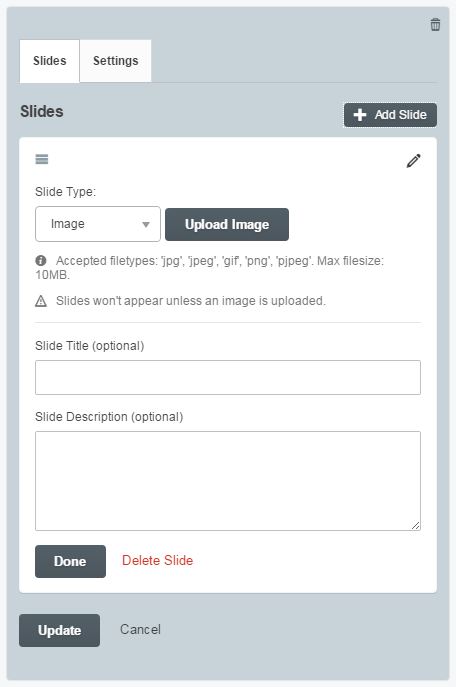Focus the Slide Description text area

(x=228, y=481)
